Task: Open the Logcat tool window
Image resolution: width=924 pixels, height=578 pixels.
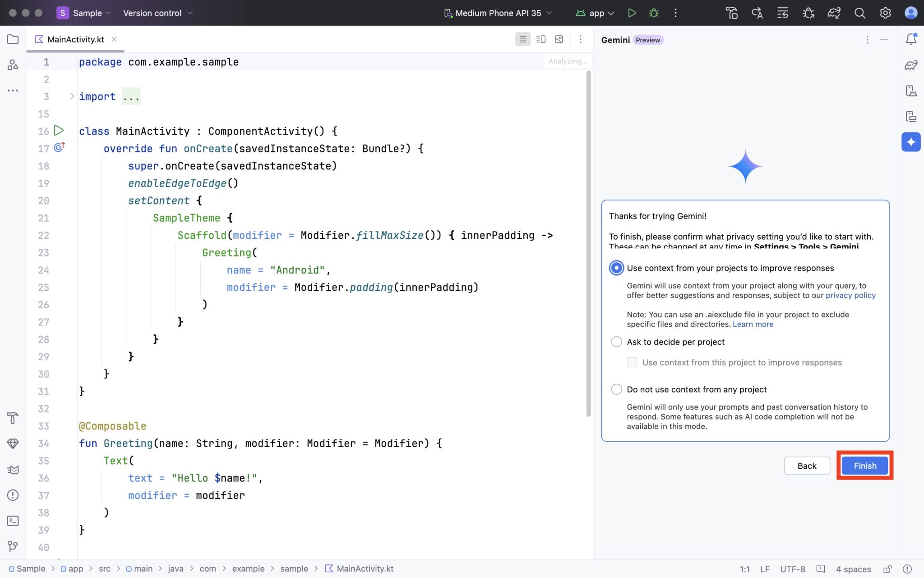Action: click(13, 470)
